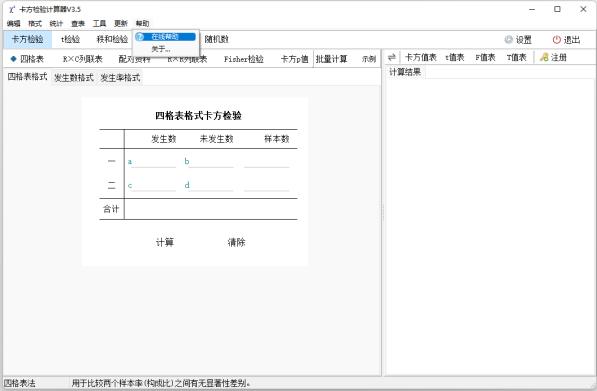
Task: Click the 合计 row label
Action: [111, 209]
